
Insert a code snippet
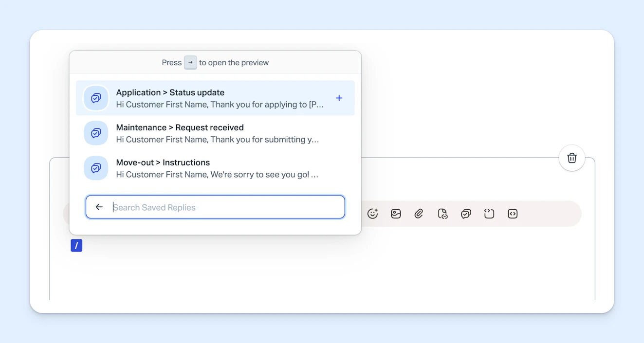pyautogui.click(x=512, y=213)
